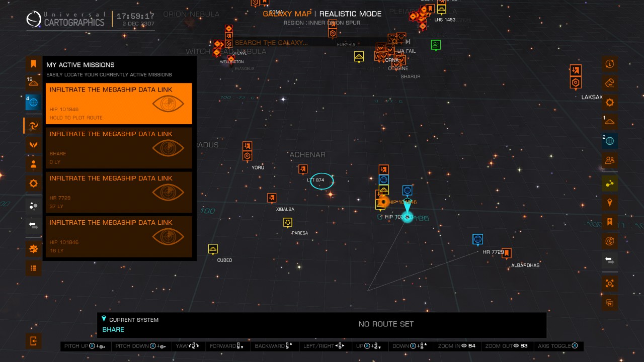Open the powers wing-emblem tab in left sidebar

coord(34,145)
